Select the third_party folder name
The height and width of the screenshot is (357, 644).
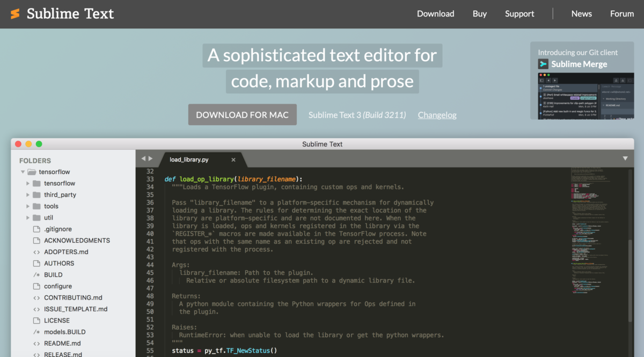click(x=60, y=195)
